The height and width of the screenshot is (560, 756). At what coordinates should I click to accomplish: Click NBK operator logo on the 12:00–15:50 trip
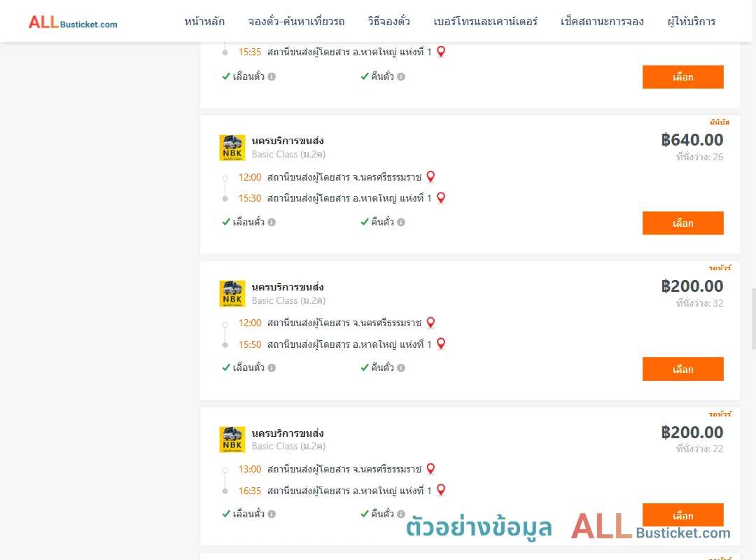[232, 294]
